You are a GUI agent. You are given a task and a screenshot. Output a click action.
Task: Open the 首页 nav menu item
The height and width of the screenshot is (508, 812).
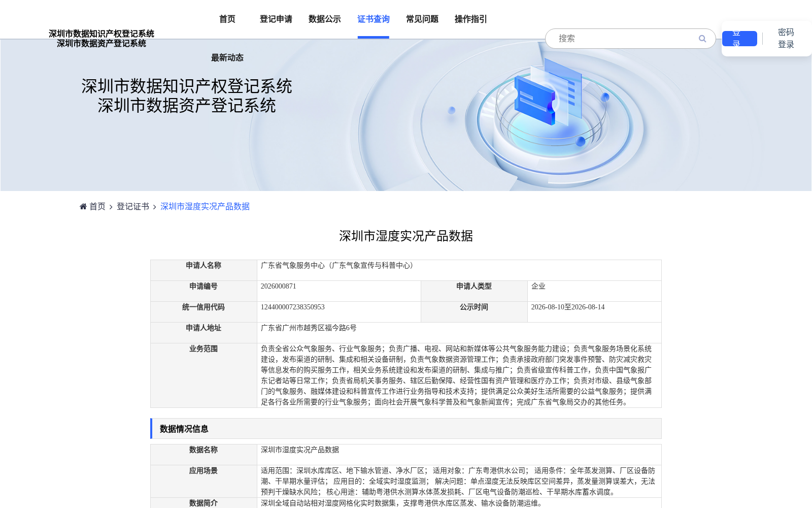pyautogui.click(x=227, y=19)
